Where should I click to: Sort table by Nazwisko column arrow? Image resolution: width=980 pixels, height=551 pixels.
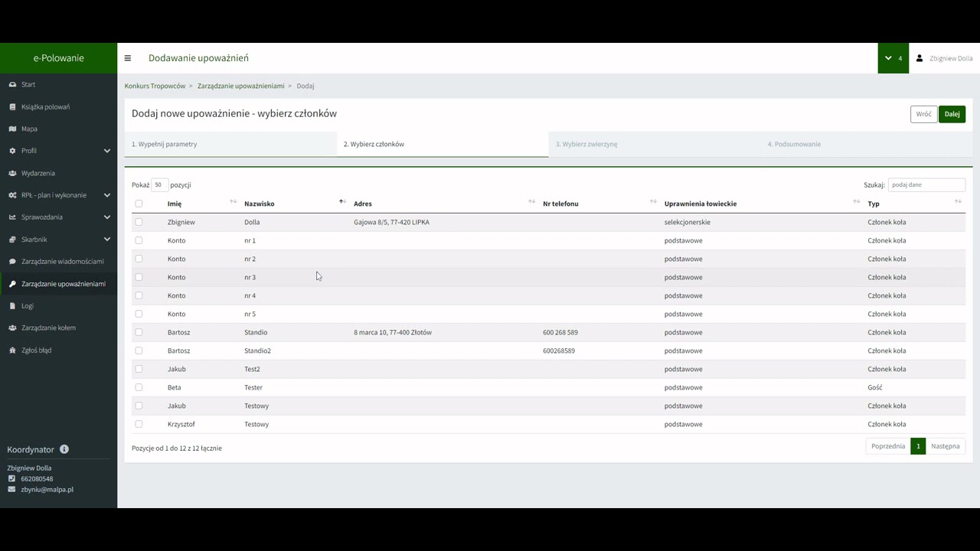coord(342,201)
